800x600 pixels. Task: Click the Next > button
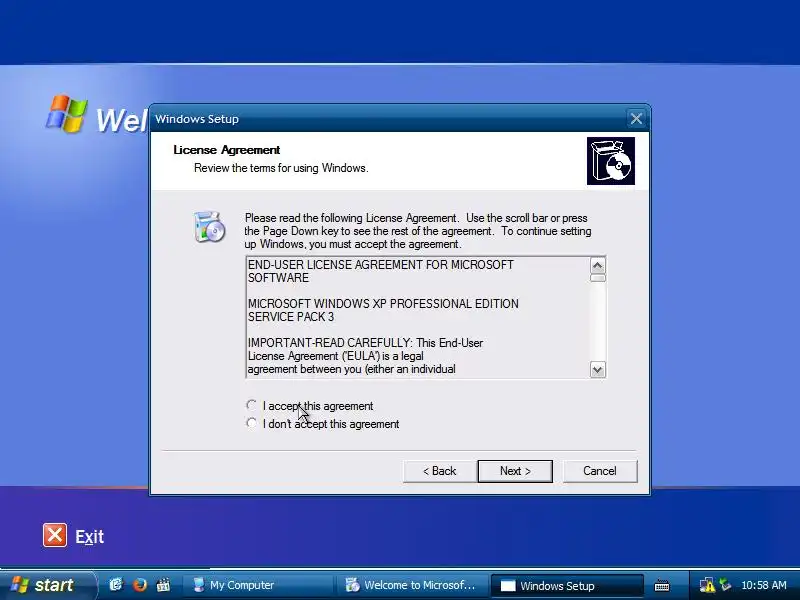pyautogui.click(x=515, y=471)
